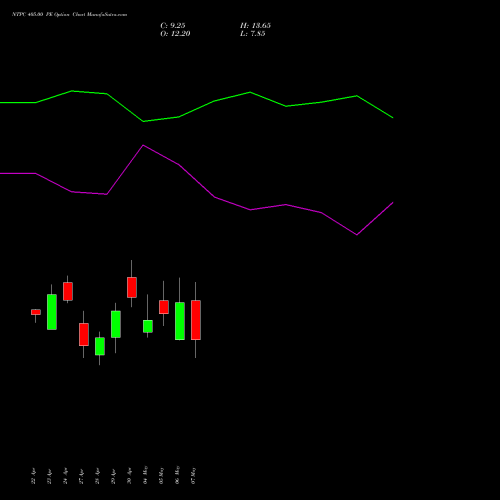Select the green candlestick for 29 Apr
Image resolution: width=500 pixels, height=500 pixels.
click(116, 324)
